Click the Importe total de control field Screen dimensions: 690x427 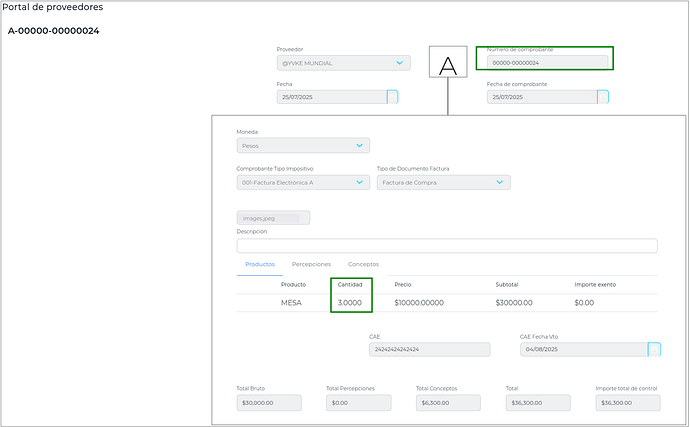pyautogui.click(x=628, y=403)
